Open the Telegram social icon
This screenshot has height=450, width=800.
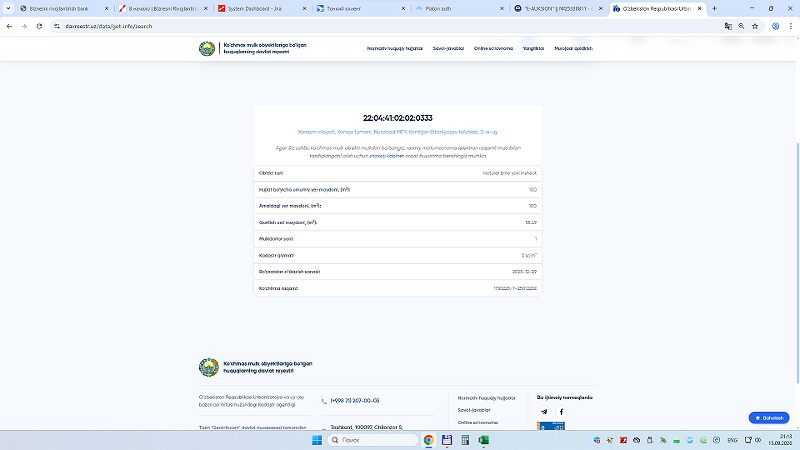(544, 412)
